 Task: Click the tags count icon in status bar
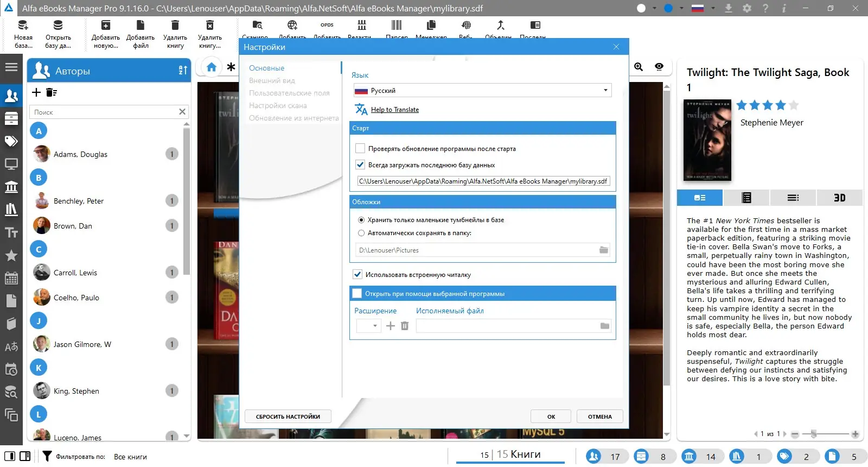(784, 456)
